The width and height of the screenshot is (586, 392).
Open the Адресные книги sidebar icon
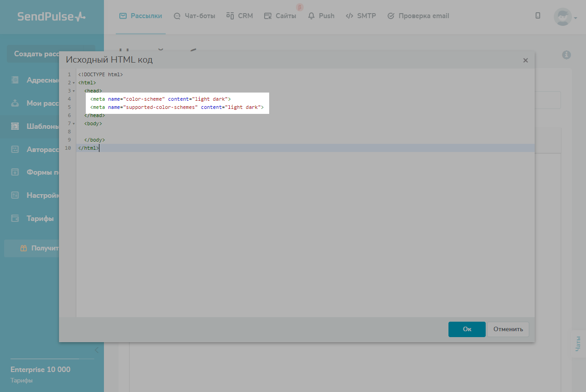[x=15, y=80]
